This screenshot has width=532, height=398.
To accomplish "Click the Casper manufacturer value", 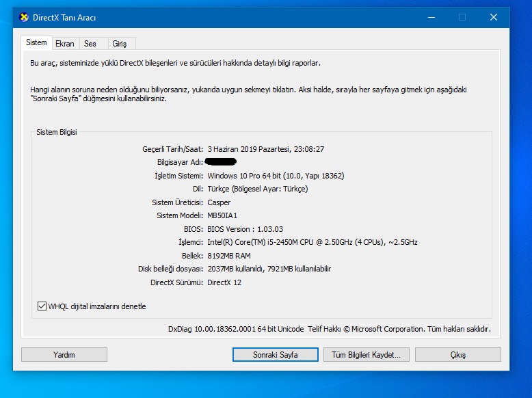I will (x=219, y=202).
